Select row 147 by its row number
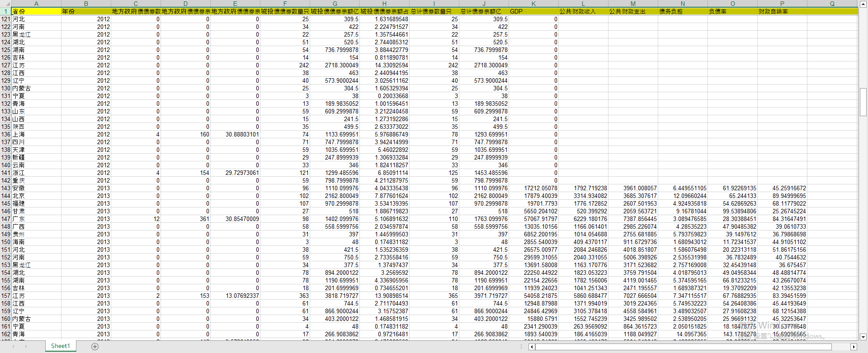The width and height of the screenshot is (868, 353). point(6,219)
